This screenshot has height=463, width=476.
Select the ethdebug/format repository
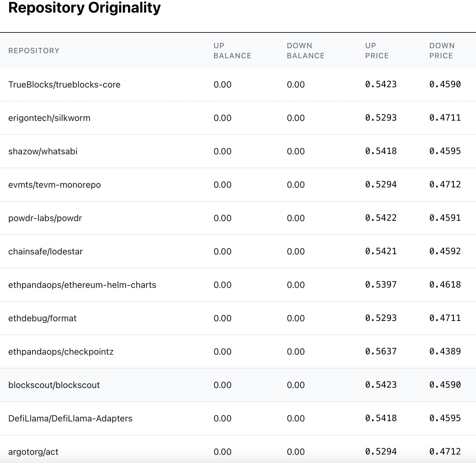pyautogui.click(x=42, y=318)
